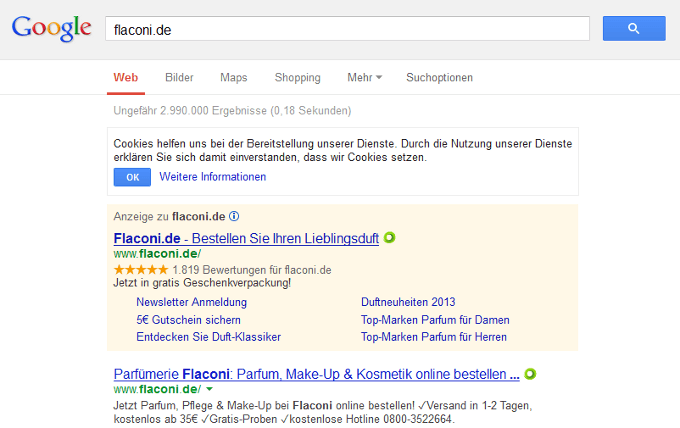Image resolution: width=680 pixels, height=428 pixels.
Task: Click the snippet text mentioning Hotline 0800-3522664
Action: pyautogui.click(x=323, y=412)
